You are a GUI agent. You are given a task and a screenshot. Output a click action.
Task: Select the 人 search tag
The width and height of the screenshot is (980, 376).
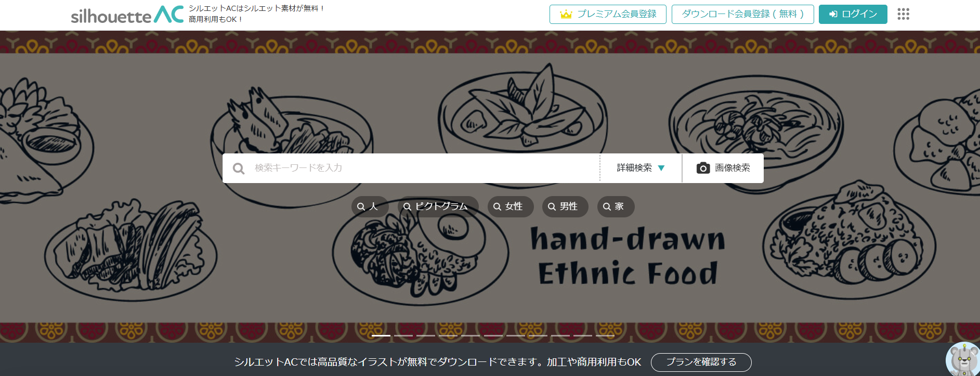pyautogui.click(x=370, y=206)
